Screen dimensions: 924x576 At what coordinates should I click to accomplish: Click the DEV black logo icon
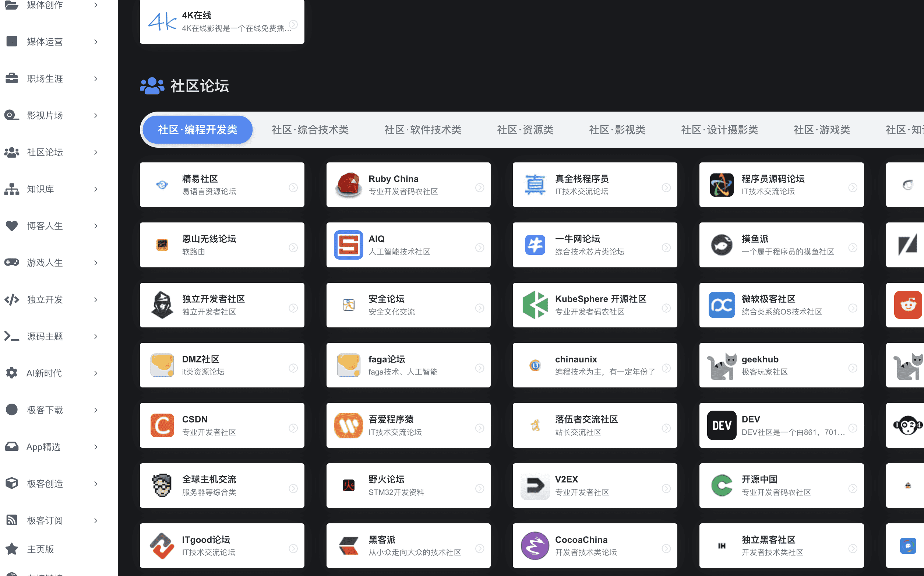(x=721, y=425)
